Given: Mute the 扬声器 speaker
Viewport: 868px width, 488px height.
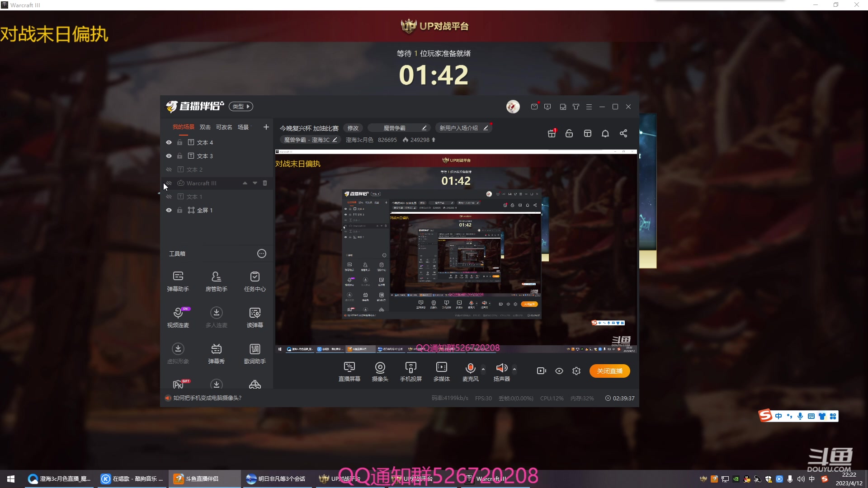Looking at the screenshot, I should pos(501,368).
